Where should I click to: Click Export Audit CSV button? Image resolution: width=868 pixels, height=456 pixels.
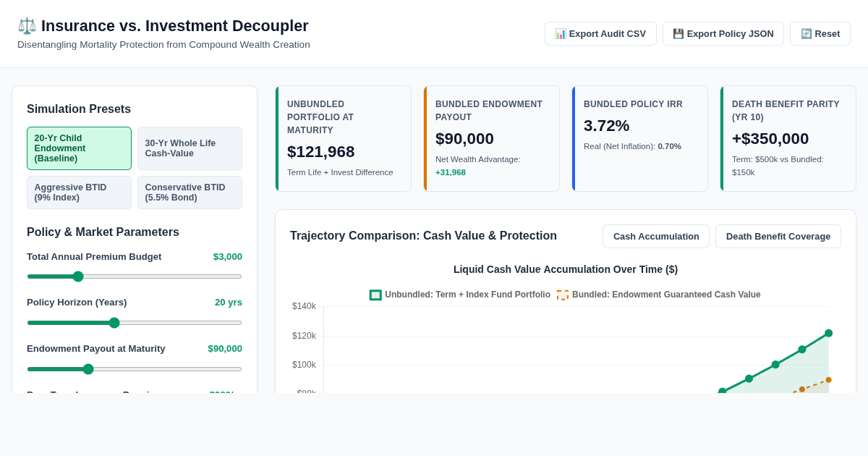(600, 33)
